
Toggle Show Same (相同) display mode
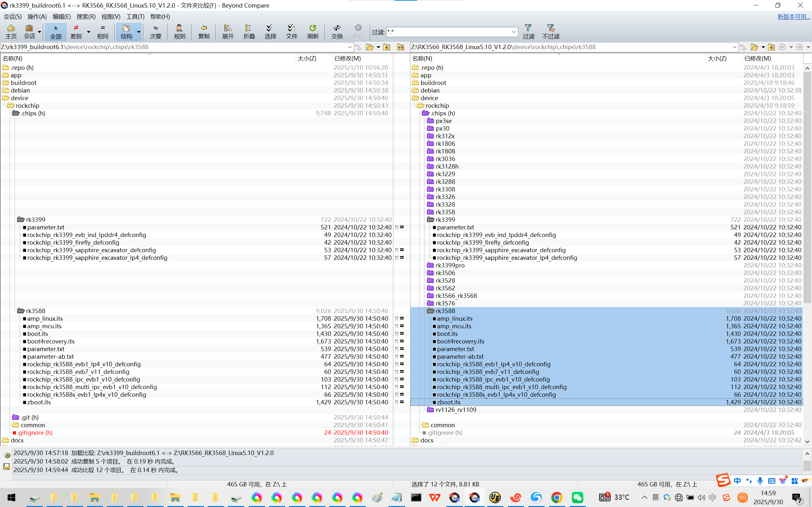pyautogui.click(x=103, y=31)
